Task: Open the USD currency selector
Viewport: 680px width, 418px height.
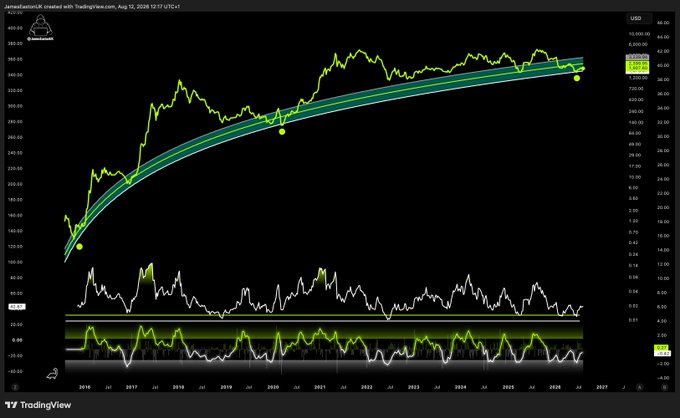Action: pos(638,18)
